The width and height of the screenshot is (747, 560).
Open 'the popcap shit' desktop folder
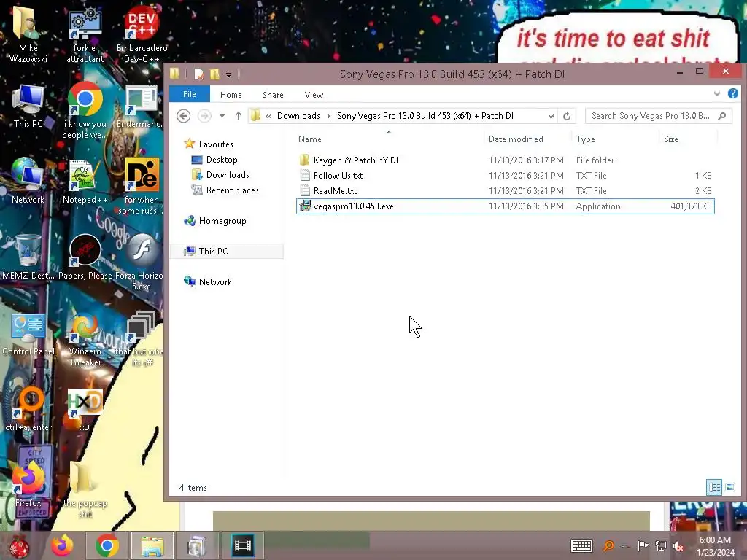pyautogui.click(x=85, y=488)
